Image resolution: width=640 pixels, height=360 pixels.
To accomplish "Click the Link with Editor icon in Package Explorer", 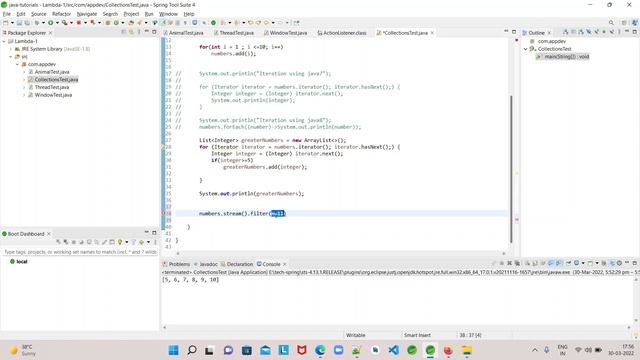I will click(x=131, y=32).
